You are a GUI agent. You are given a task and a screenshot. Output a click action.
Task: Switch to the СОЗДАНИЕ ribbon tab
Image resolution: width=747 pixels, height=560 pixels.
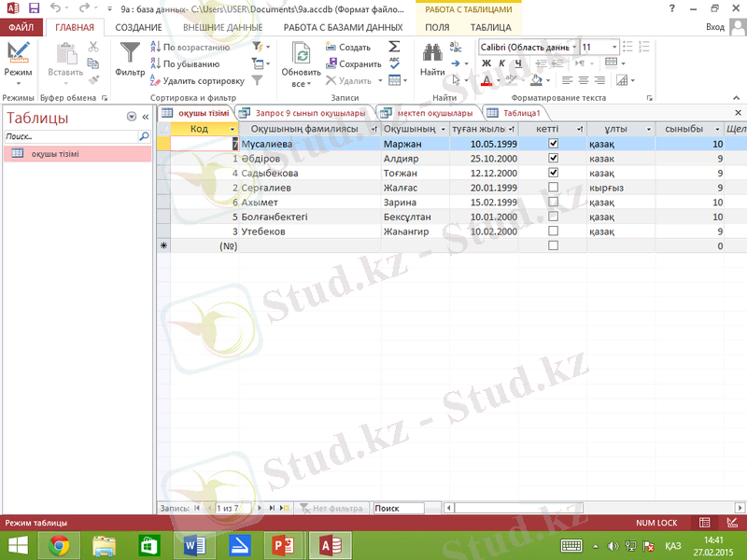pyautogui.click(x=138, y=28)
